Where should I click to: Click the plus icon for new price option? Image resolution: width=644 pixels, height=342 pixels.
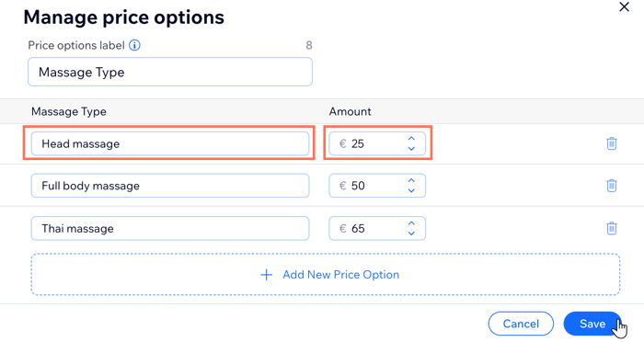tap(267, 275)
